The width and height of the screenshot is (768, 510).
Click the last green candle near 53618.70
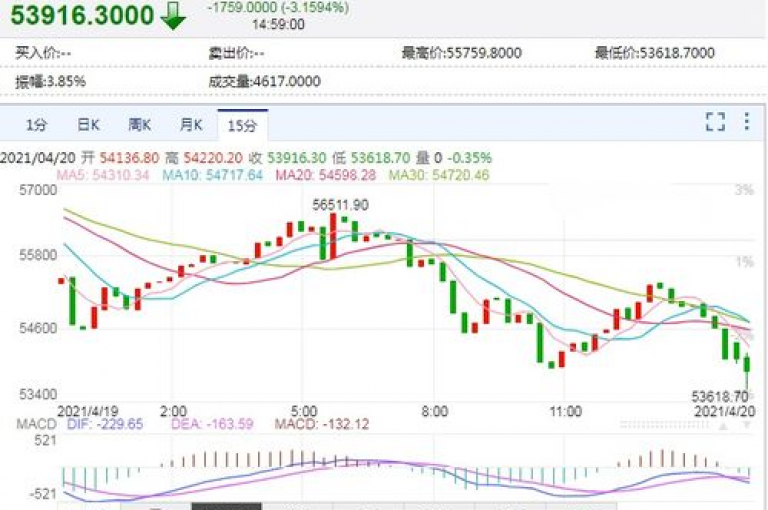(746, 370)
